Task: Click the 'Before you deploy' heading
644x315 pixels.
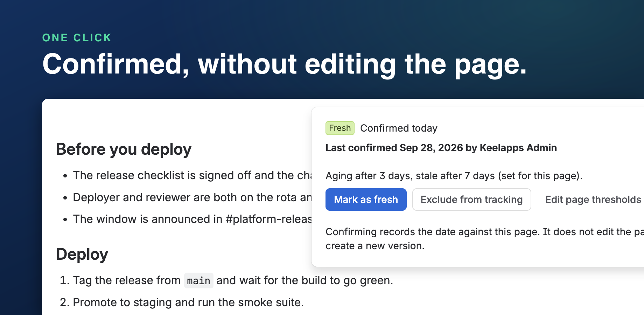Action: click(124, 149)
